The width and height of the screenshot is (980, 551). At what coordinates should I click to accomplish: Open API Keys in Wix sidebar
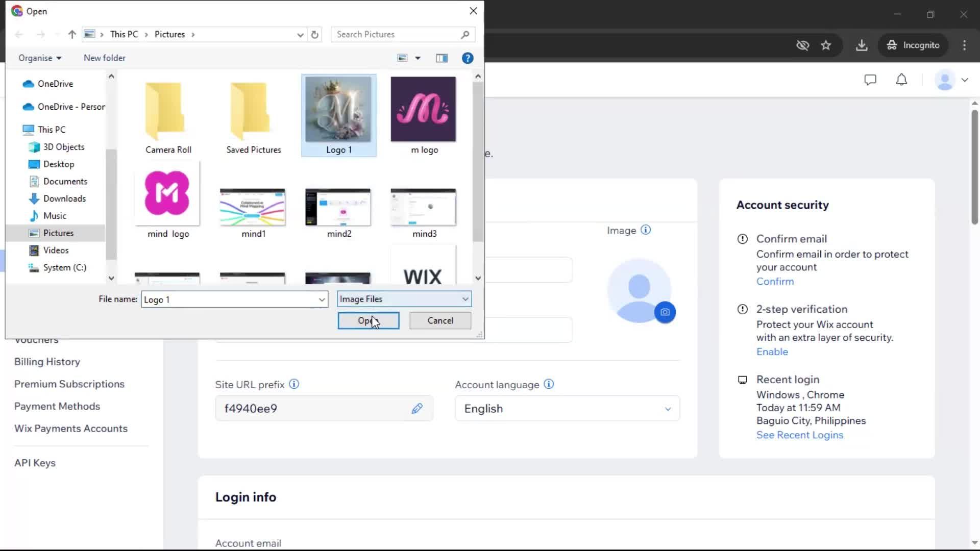pos(35,463)
